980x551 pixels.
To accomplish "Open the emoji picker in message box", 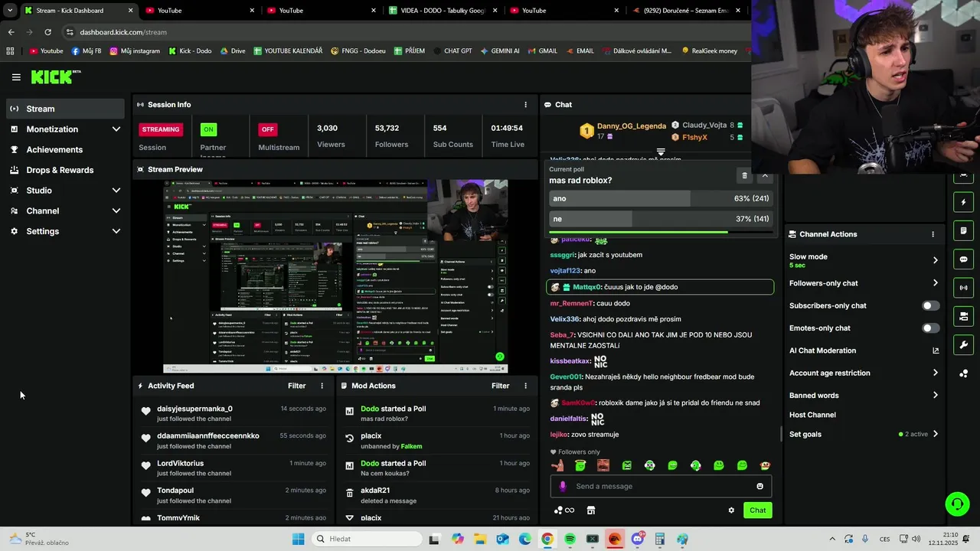I will pos(759,487).
